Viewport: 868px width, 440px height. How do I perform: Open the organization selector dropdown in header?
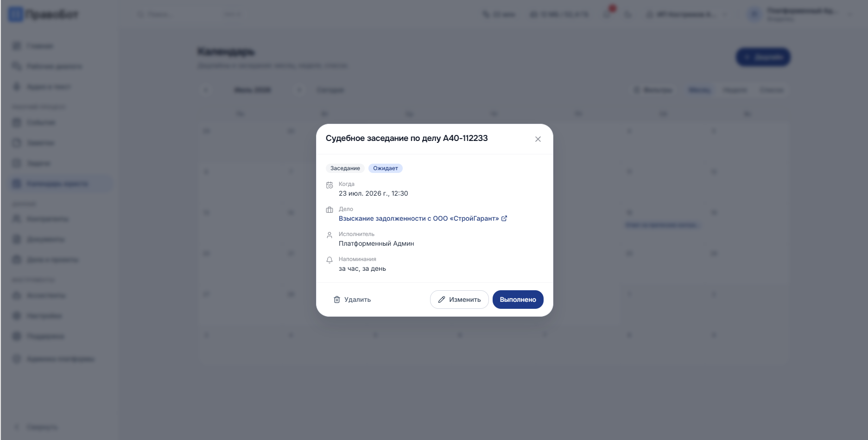[687, 14]
